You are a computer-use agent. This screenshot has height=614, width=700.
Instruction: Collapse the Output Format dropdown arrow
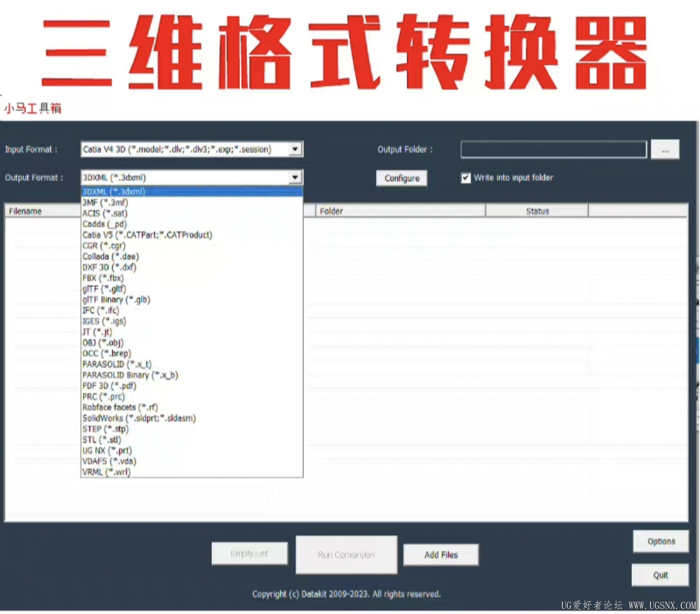(x=295, y=177)
